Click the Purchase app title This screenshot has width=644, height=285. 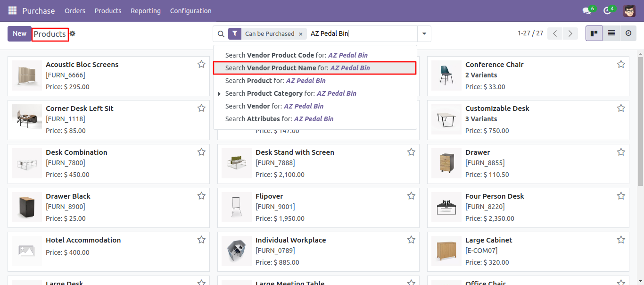(39, 10)
